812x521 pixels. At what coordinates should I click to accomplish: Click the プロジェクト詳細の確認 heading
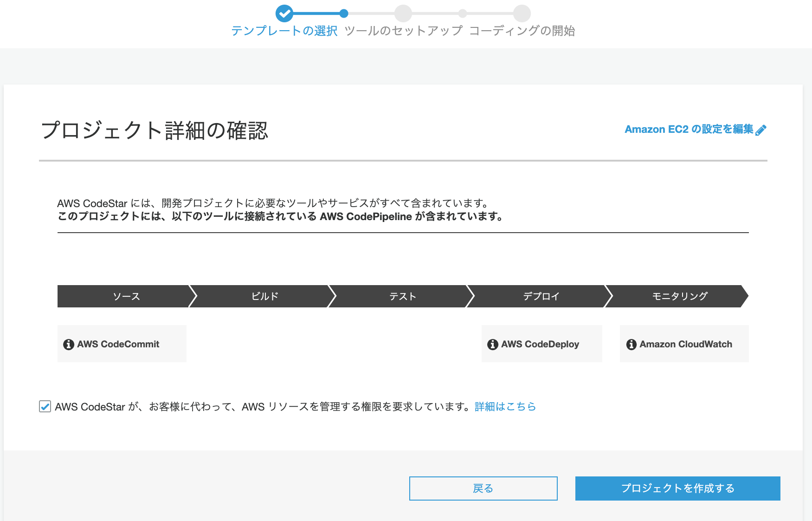(155, 130)
